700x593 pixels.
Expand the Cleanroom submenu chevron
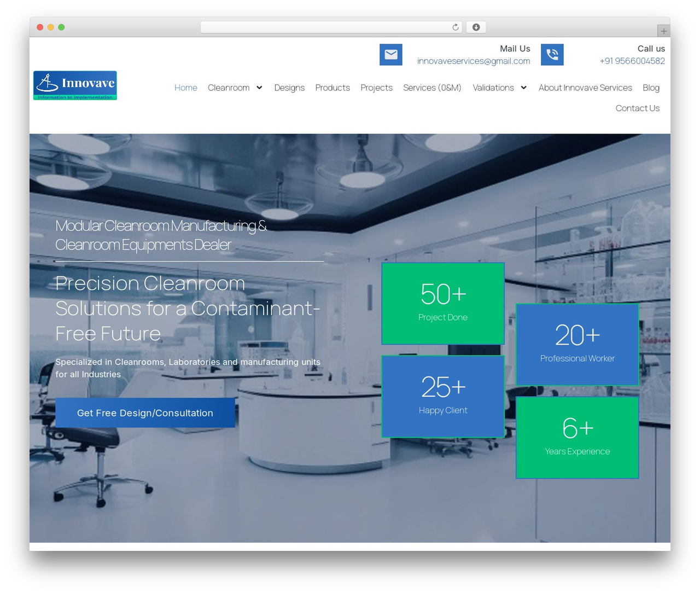click(259, 88)
